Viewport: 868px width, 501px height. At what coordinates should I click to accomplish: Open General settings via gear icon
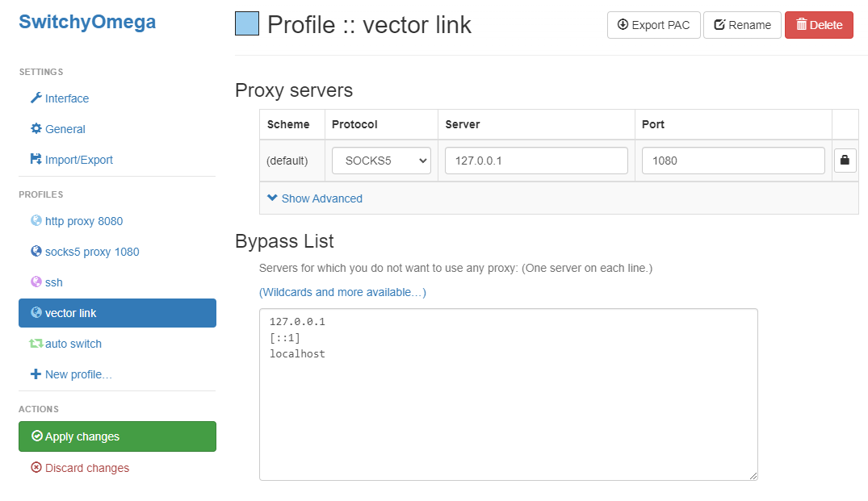point(36,129)
